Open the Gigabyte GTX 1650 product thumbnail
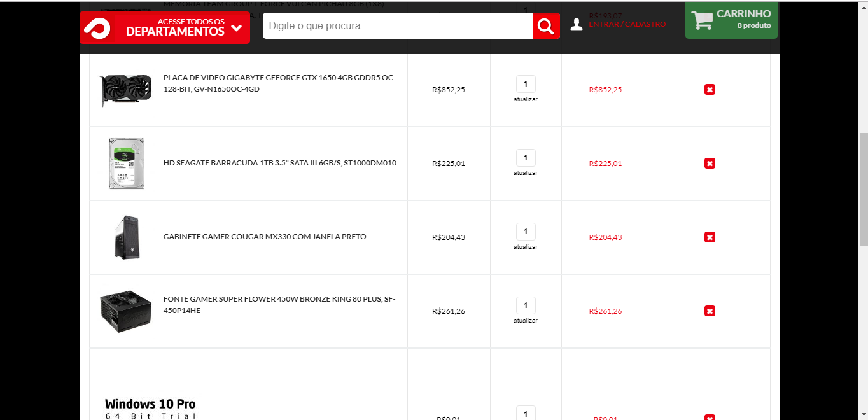868x420 pixels. click(x=126, y=90)
